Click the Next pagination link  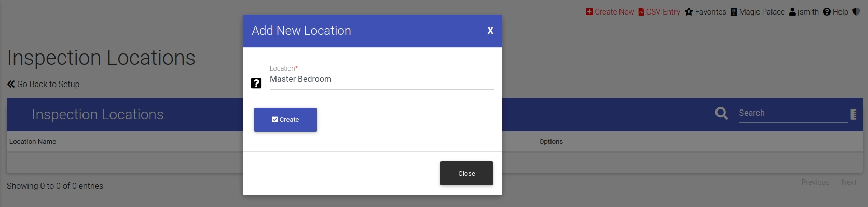(849, 182)
